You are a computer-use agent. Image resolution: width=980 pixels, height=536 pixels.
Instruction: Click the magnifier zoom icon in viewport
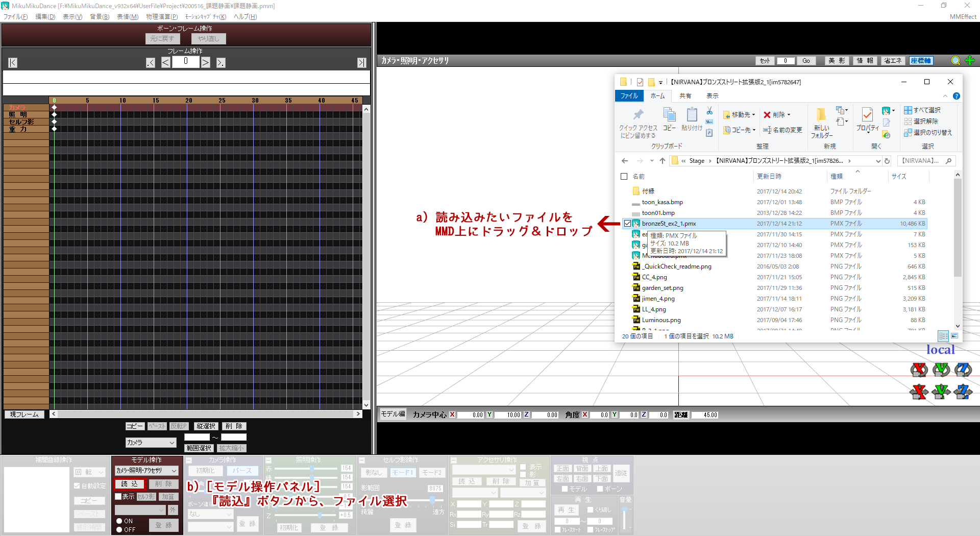coord(955,61)
